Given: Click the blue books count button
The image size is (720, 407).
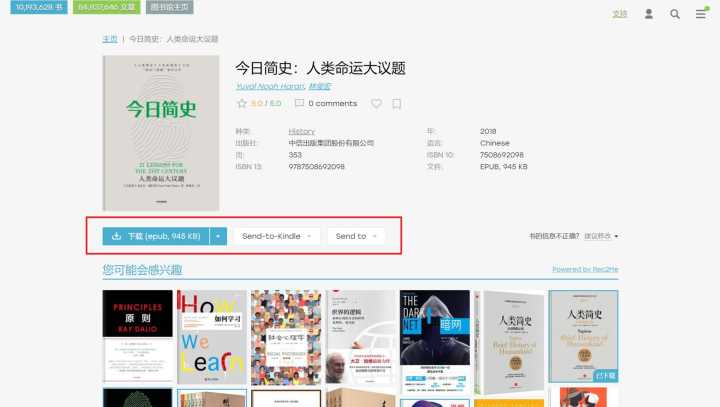Looking at the screenshot, I should coord(39,7).
